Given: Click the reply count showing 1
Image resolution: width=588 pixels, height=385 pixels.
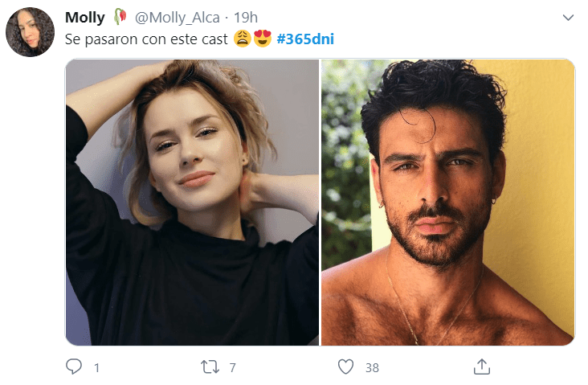Looking at the screenshot, I should pos(96,368).
